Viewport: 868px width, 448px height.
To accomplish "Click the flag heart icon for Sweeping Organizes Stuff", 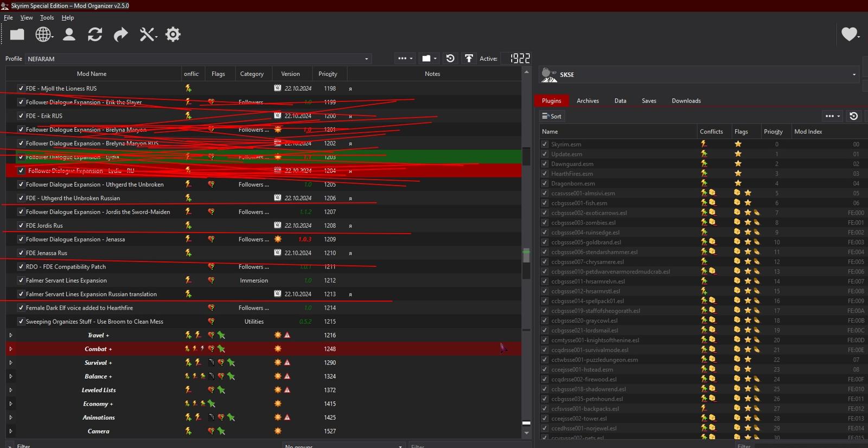I will click(211, 322).
